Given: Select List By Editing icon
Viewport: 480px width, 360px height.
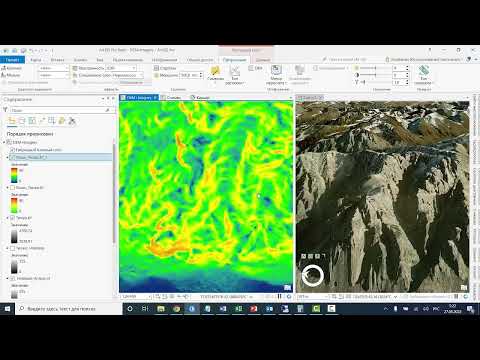Looking at the screenshot, I should point(42,121).
